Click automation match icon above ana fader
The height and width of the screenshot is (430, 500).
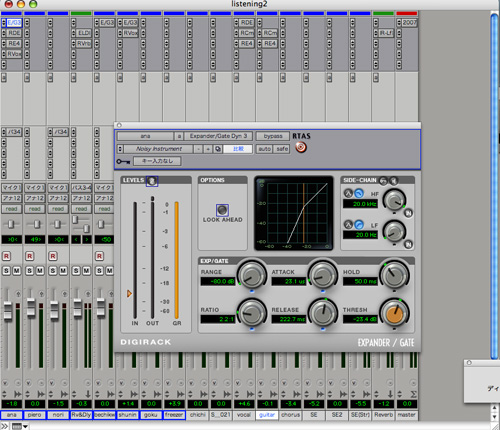pyautogui.click(x=18, y=294)
